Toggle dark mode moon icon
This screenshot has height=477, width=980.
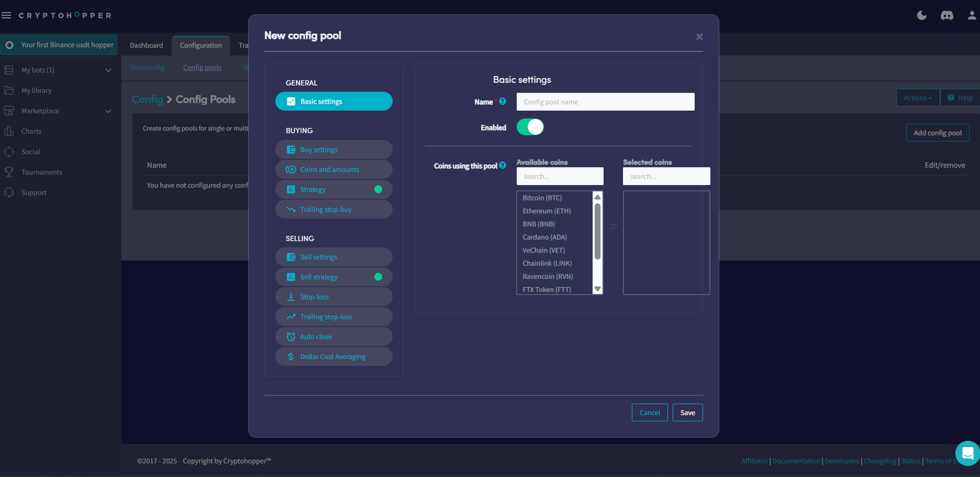[922, 15]
